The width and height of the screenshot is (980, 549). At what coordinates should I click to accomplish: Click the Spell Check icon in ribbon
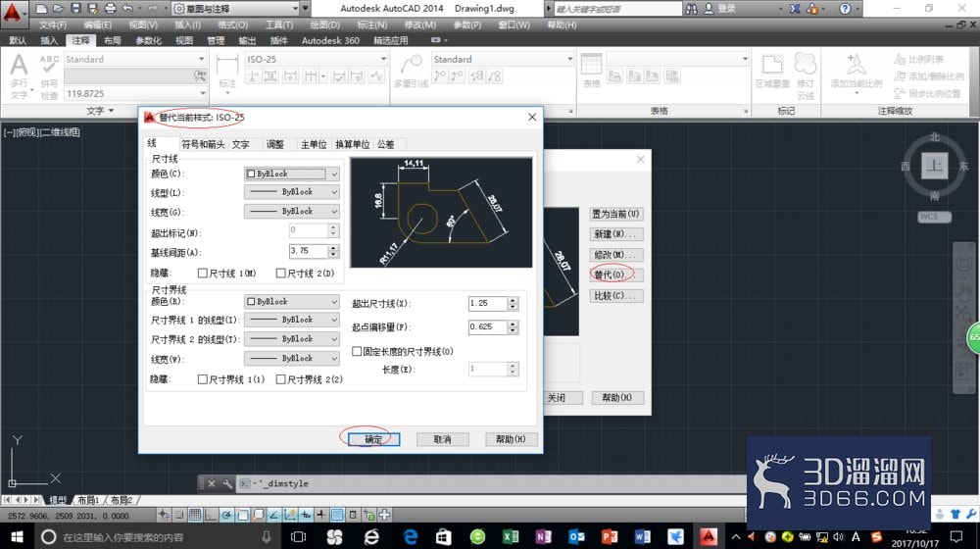click(x=49, y=76)
